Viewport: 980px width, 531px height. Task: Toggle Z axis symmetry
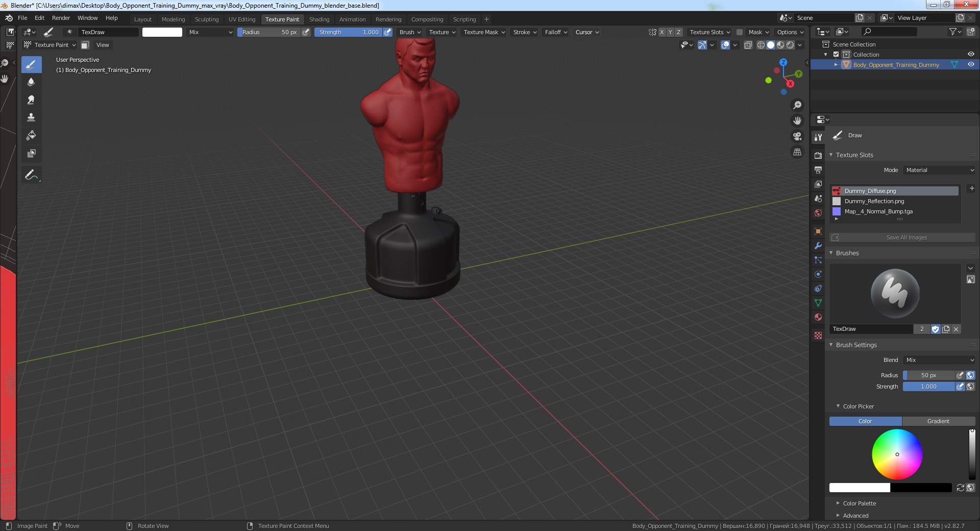[x=678, y=32]
